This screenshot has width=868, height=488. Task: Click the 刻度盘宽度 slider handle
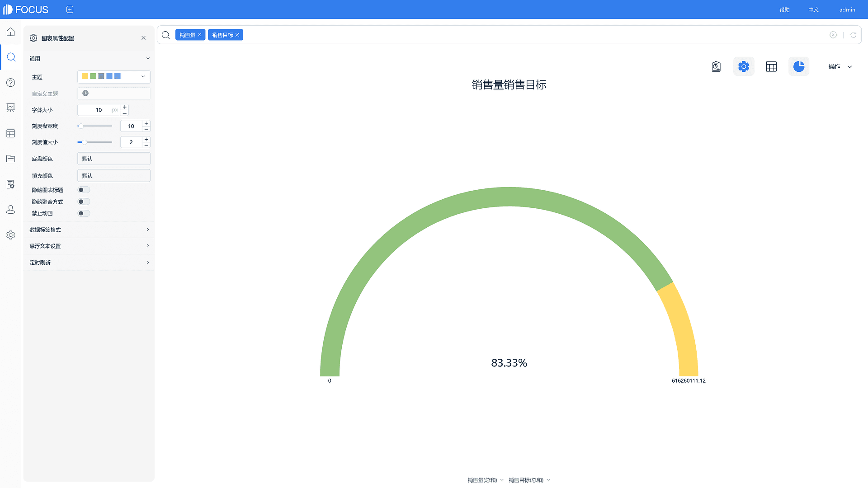pyautogui.click(x=80, y=126)
